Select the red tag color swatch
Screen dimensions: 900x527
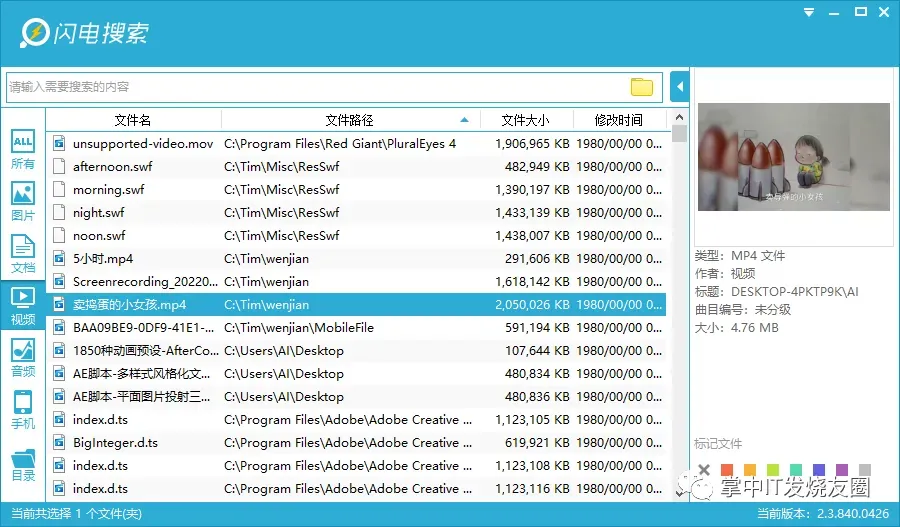pyautogui.click(x=727, y=470)
